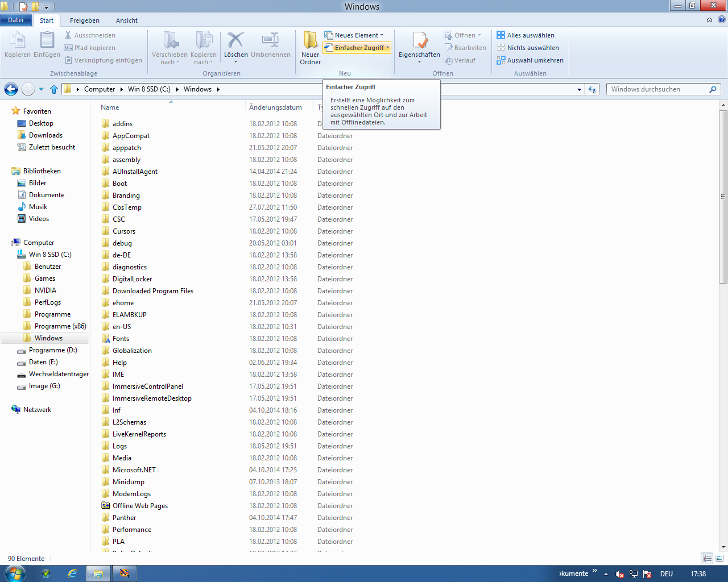Expand the breadcrumb arrow after Windows
Image resolution: width=728 pixels, height=582 pixels.
click(218, 89)
